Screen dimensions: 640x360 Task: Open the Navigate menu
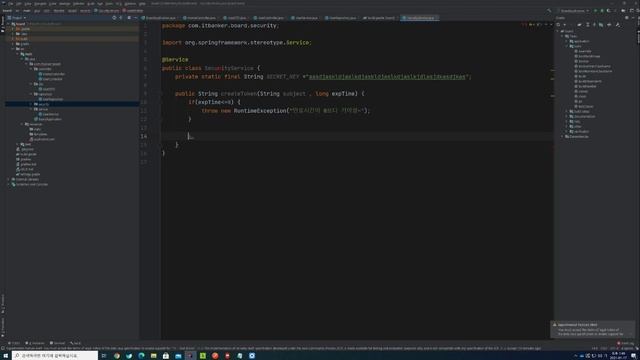click(40, 3)
